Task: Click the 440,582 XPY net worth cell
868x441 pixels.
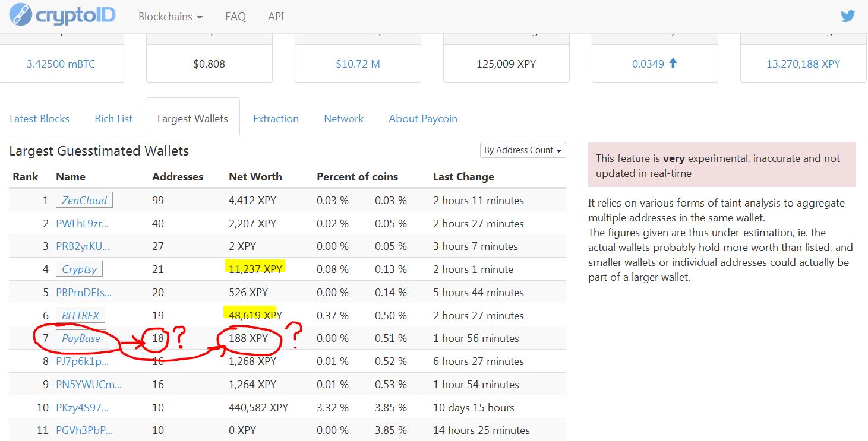Action: (x=258, y=407)
